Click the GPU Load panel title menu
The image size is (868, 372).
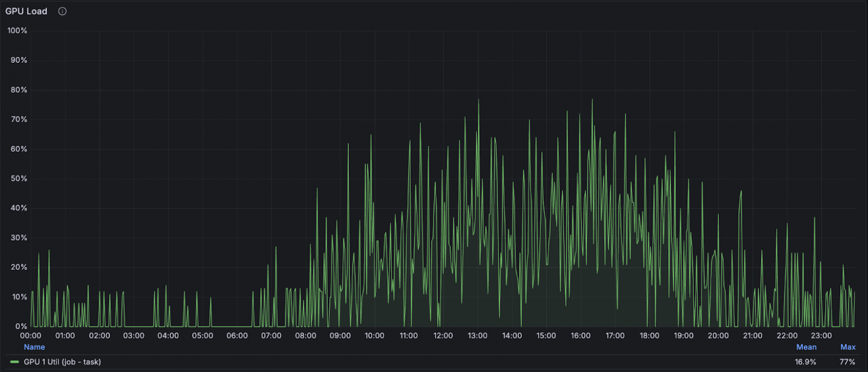pos(26,11)
